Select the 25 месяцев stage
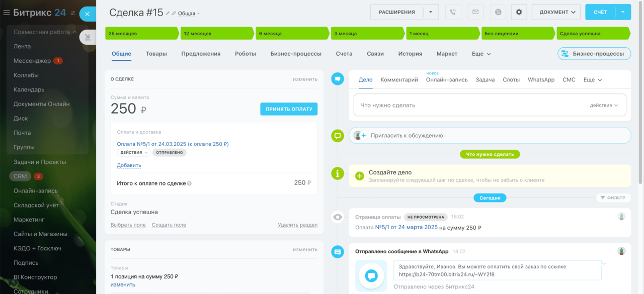This screenshot has height=294, width=644. [x=142, y=34]
